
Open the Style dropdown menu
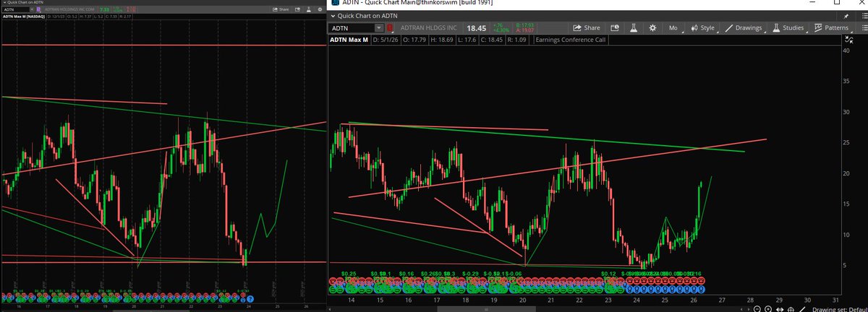click(702, 27)
